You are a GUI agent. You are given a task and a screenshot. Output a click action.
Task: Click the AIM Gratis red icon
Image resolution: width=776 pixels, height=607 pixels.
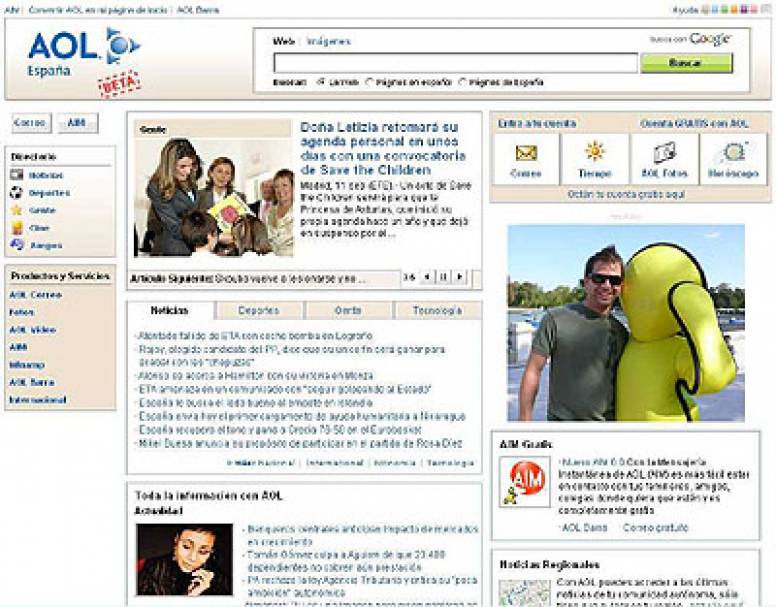point(525,483)
